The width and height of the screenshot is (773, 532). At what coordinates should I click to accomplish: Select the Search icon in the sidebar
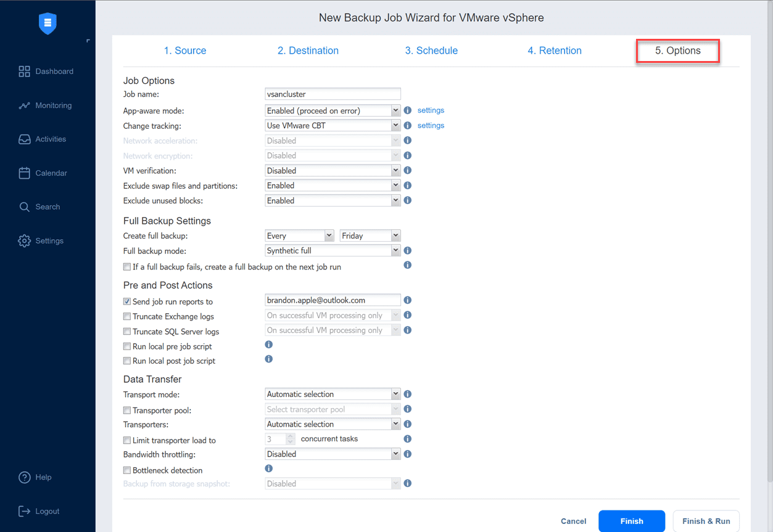click(47, 207)
